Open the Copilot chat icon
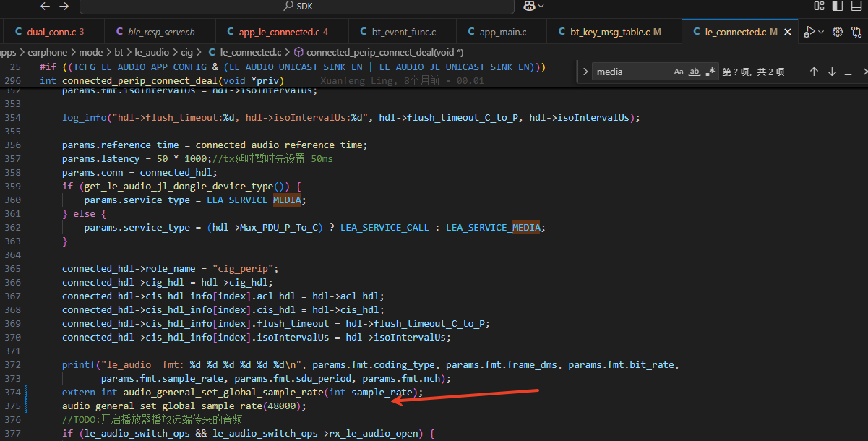Image resolution: width=868 pixels, height=441 pixels. point(528,6)
